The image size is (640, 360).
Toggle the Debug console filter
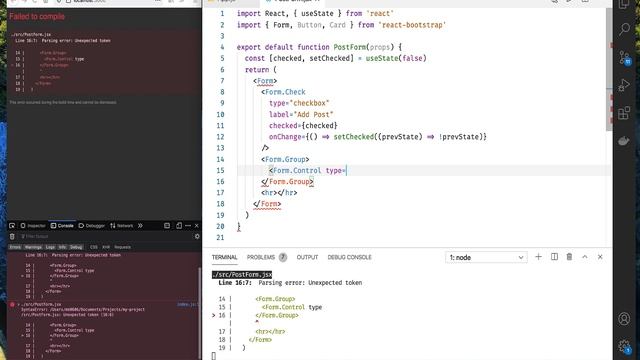click(x=76, y=247)
